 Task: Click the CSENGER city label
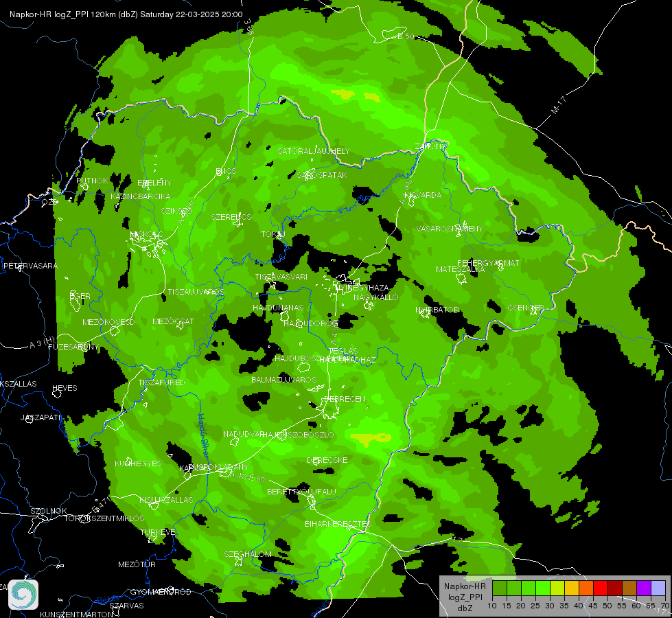pyautogui.click(x=525, y=308)
